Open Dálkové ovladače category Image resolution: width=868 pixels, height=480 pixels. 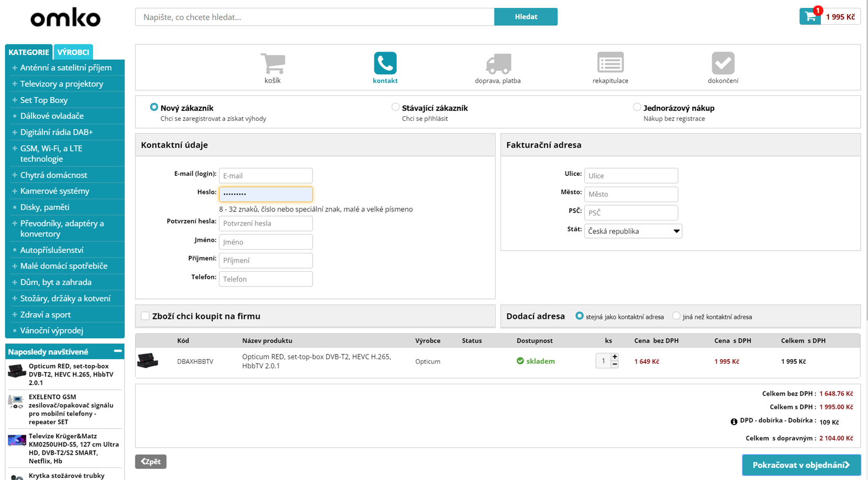click(x=52, y=116)
